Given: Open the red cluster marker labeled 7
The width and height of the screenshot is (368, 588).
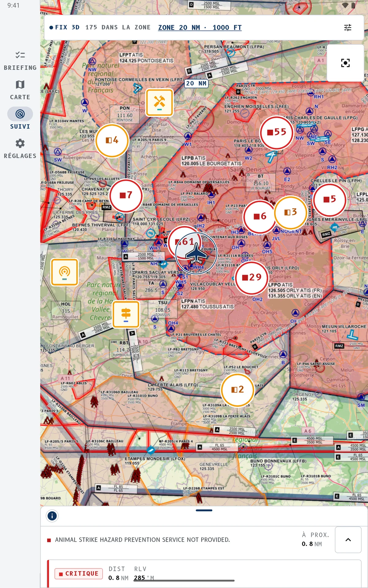Looking at the screenshot, I should [x=126, y=195].
